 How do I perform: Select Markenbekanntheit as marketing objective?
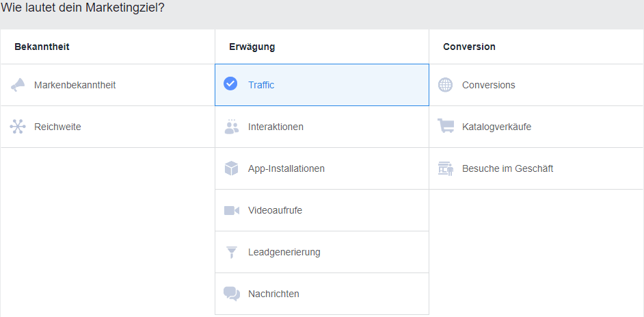75,85
